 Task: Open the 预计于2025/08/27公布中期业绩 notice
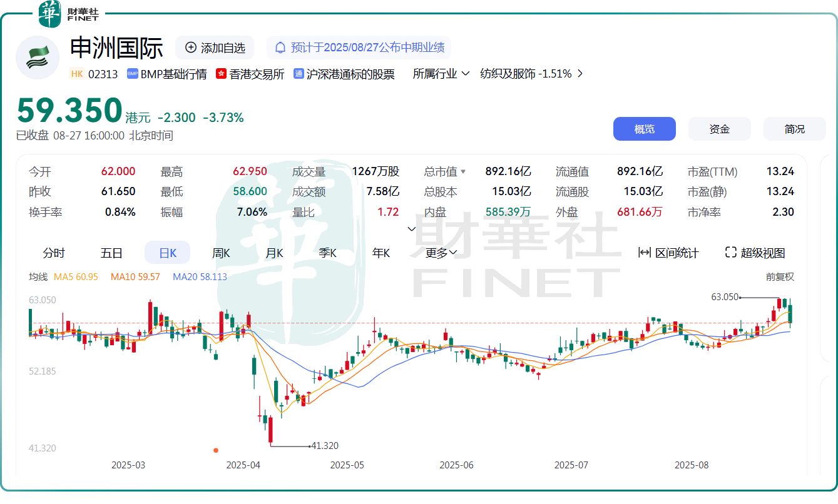coord(359,48)
